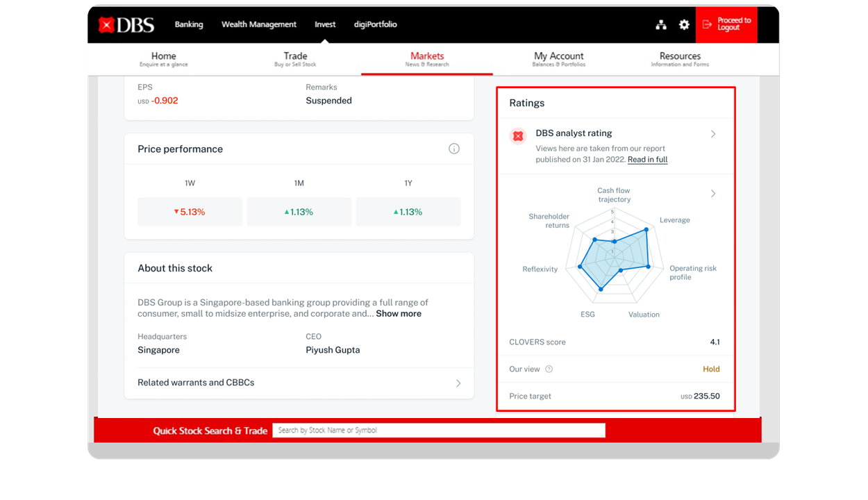Select the 1W performance value 5.13%
This screenshot has width=868, height=500.
pos(190,212)
